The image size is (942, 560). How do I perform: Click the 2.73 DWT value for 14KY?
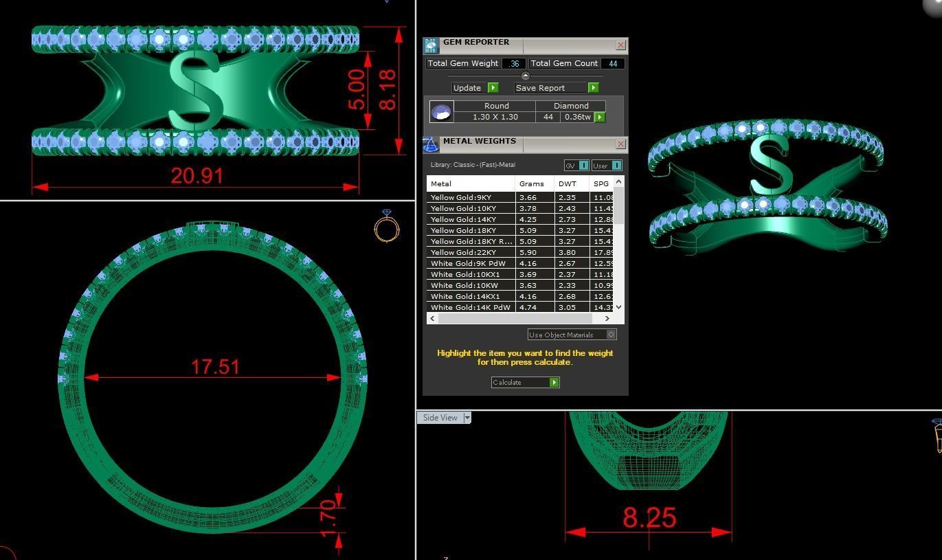click(567, 219)
